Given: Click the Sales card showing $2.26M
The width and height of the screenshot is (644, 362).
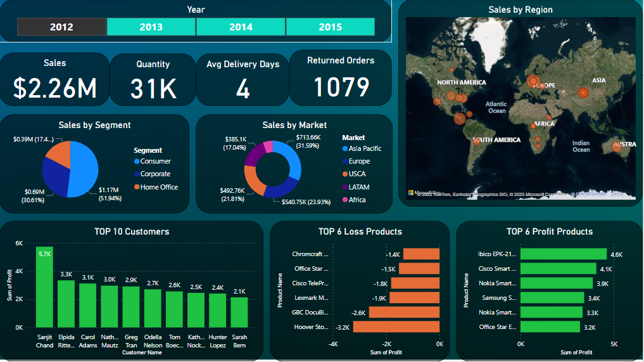Looking at the screenshot, I should pyautogui.click(x=55, y=79).
